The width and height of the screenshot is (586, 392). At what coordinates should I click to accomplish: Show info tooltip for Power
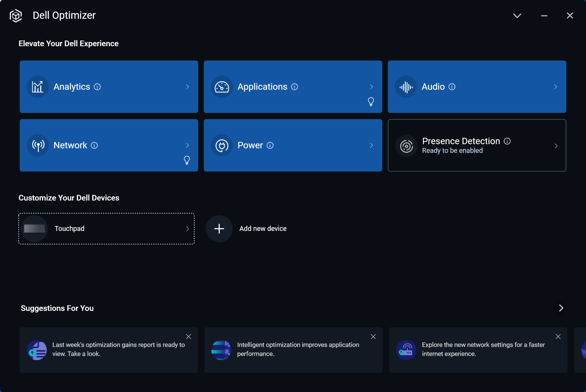(270, 145)
